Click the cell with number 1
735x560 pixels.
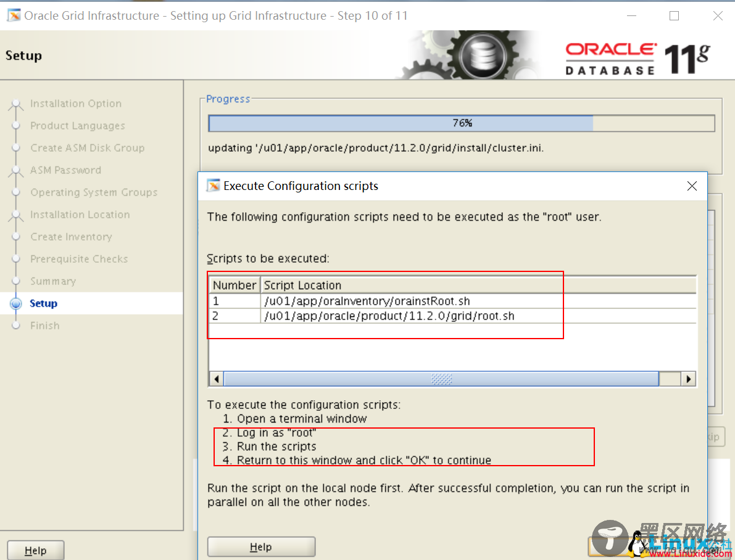point(235,301)
